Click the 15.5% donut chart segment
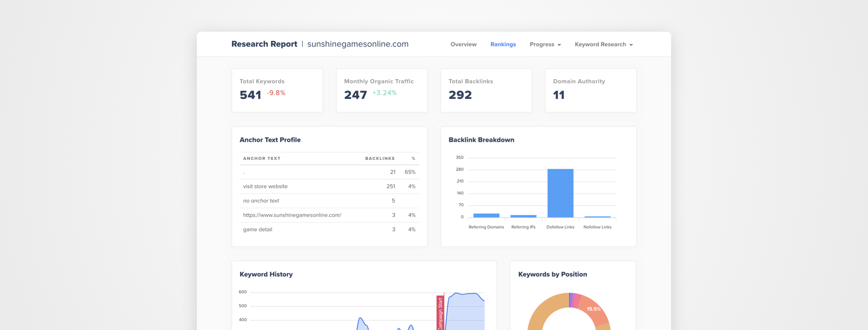The image size is (868, 330). (x=594, y=309)
